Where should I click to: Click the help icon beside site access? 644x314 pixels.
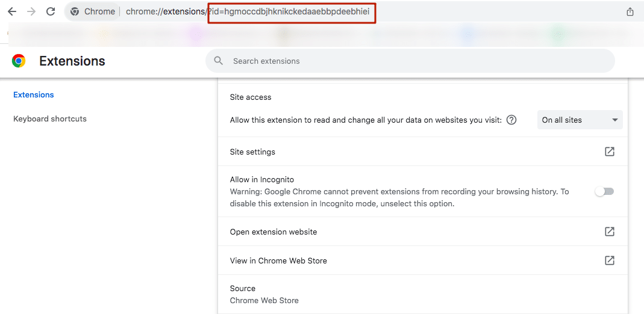click(511, 120)
